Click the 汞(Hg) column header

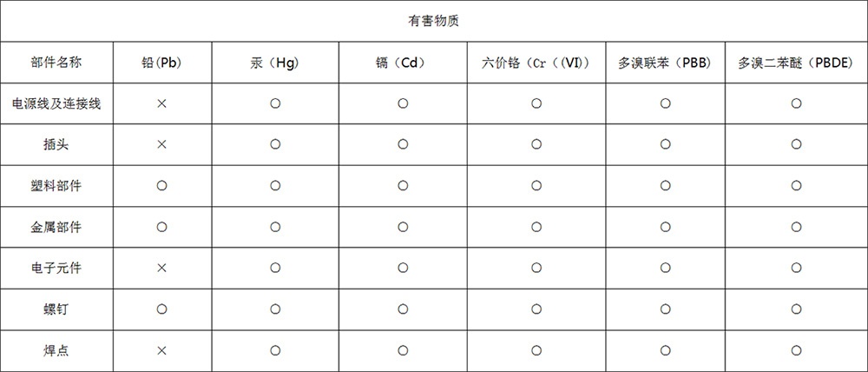275,63
